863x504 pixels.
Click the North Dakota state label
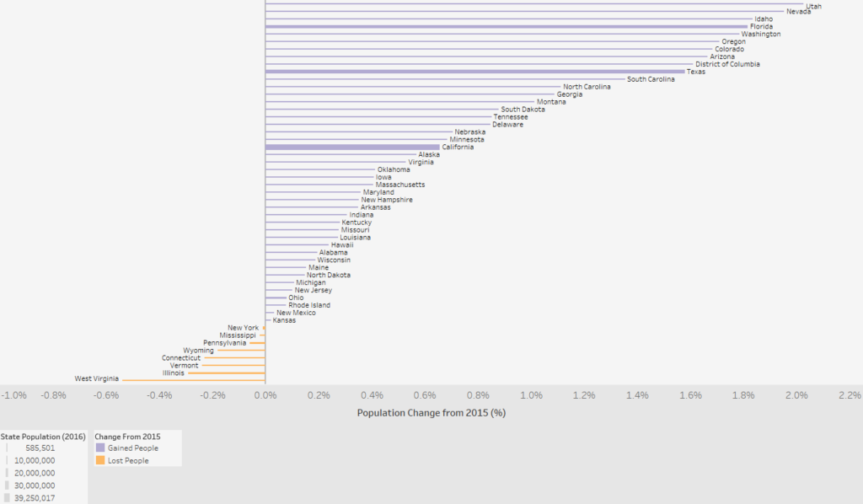tap(329, 275)
